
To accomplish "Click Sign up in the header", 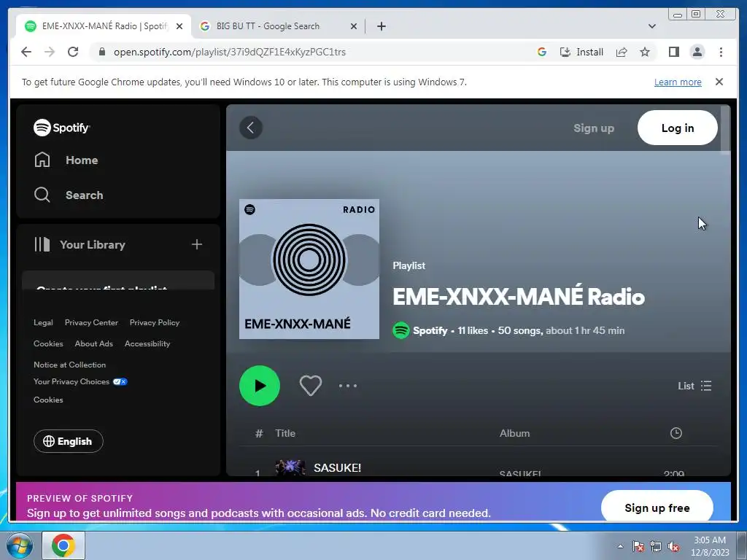I will (594, 128).
